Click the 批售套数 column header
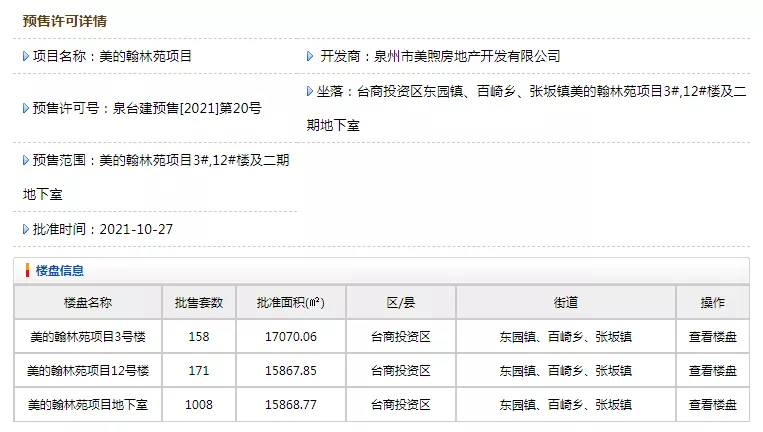The height and width of the screenshot is (432, 763). pyautogui.click(x=199, y=303)
